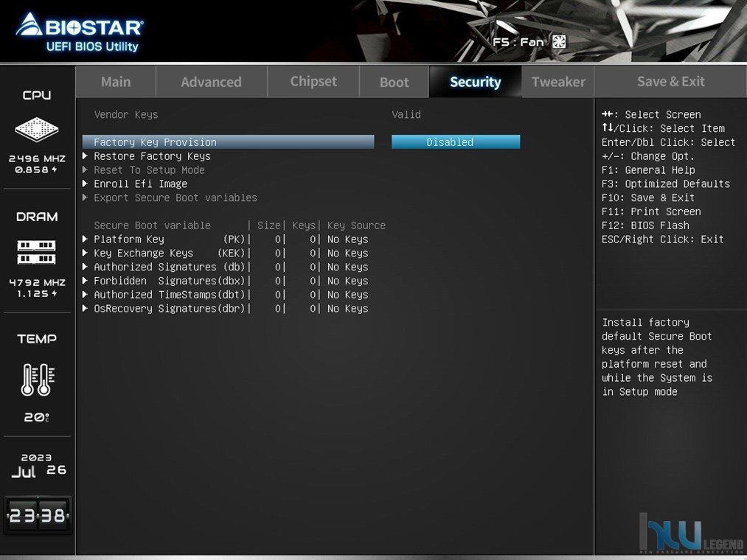Click the DRAM 4792 MHZ reading

point(37,282)
